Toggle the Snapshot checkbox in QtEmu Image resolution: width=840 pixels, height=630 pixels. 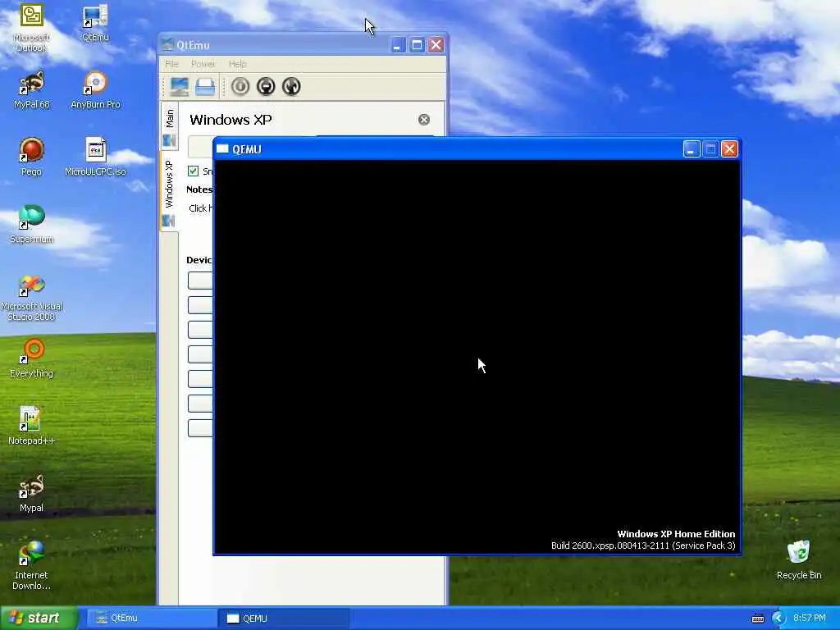pos(194,171)
